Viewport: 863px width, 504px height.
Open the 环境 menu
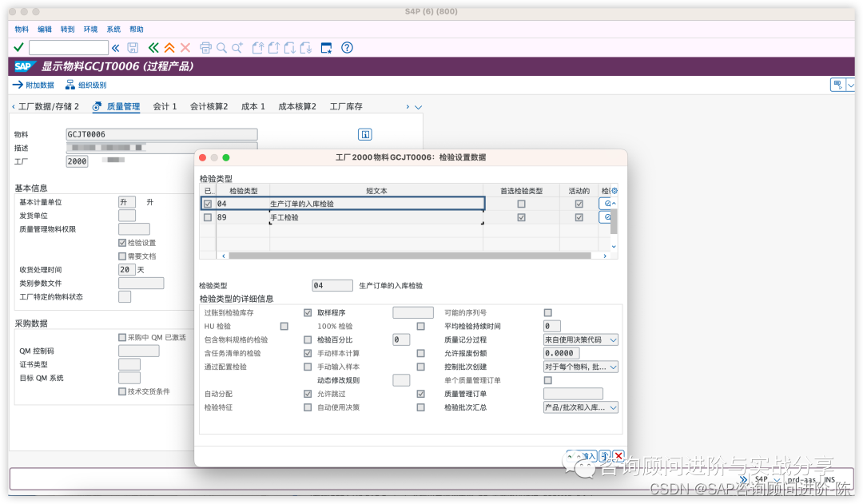pos(90,30)
